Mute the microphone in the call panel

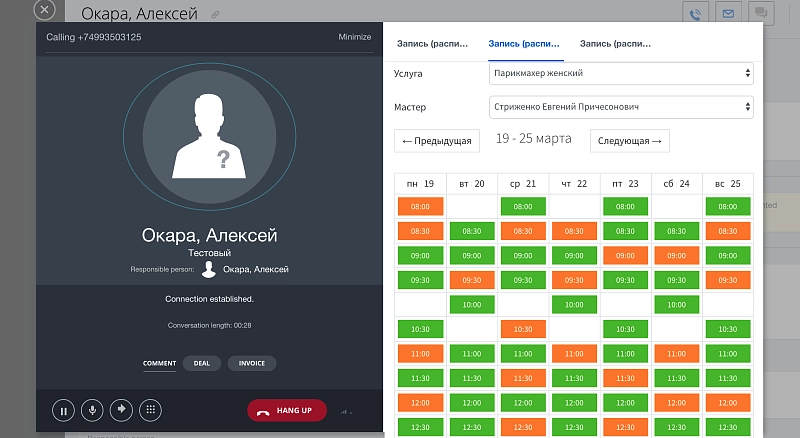(93, 410)
